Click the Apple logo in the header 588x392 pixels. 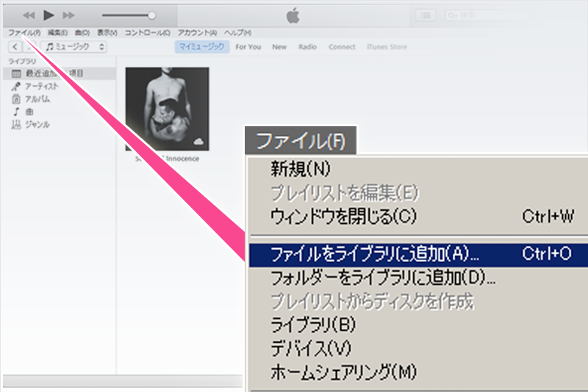(x=293, y=16)
